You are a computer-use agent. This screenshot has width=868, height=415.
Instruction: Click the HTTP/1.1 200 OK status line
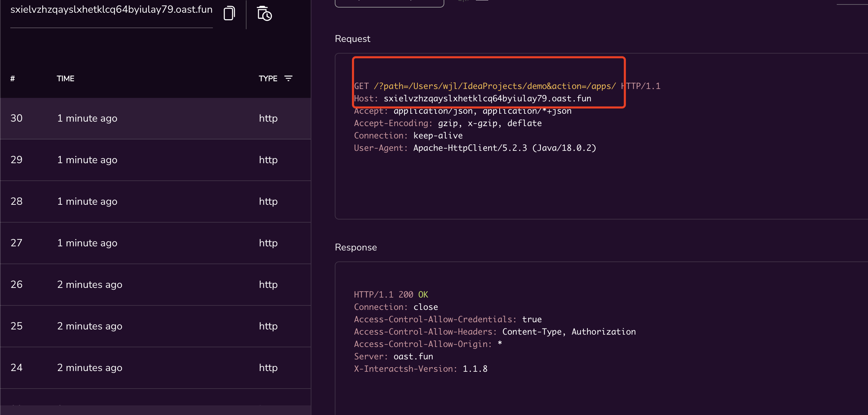tap(391, 295)
